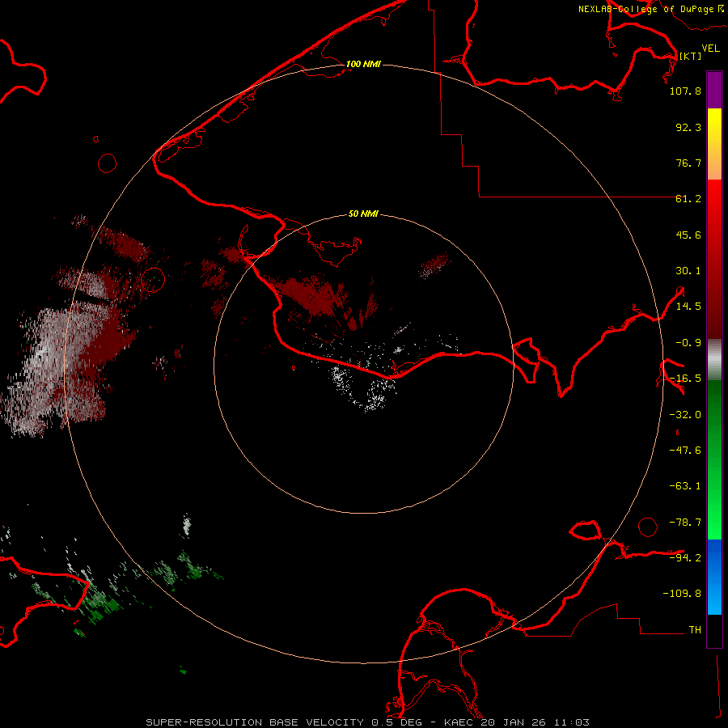Screen dimensions: 728x728
Task: Pick the yellow-orange segment of the color bar
Action: coord(714,144)
